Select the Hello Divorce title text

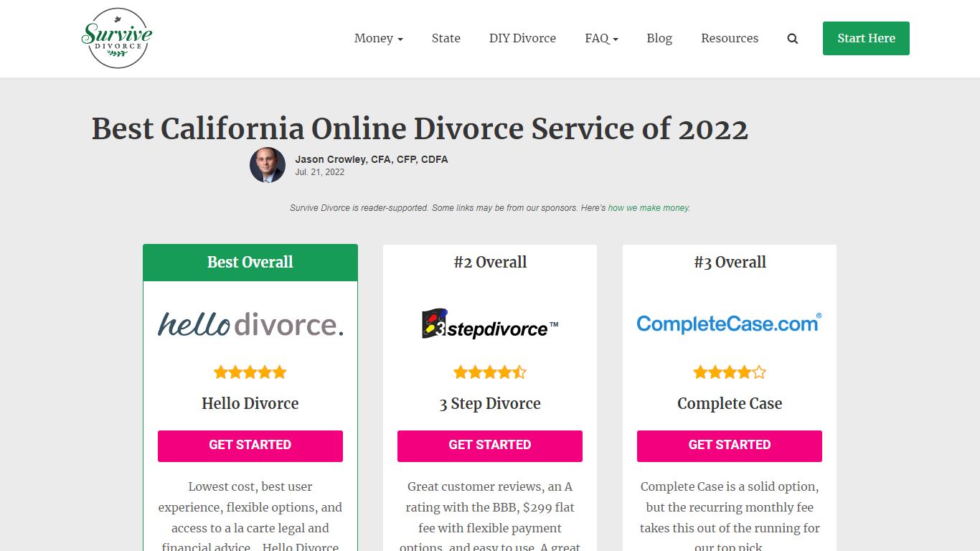(x=250, y=403)
